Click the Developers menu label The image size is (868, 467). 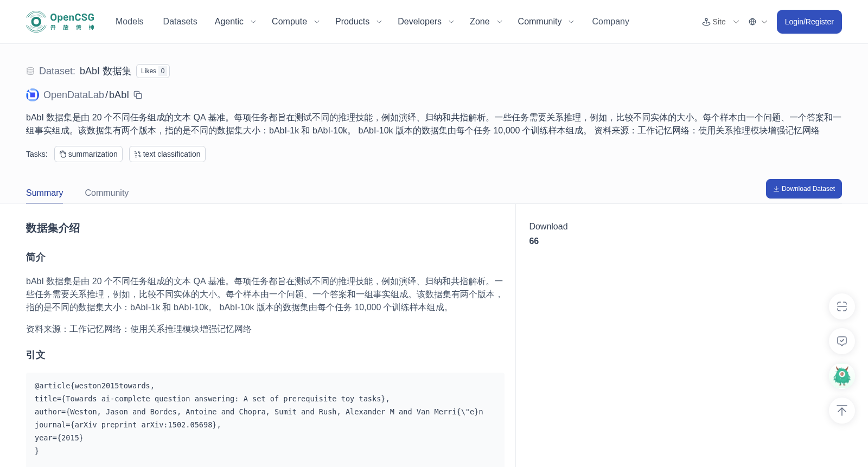coord(419,22)
